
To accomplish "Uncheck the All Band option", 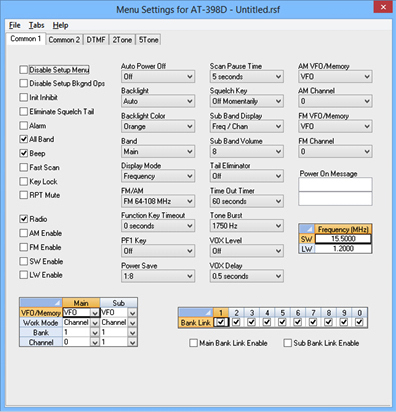I will click(x=23, y=139).
